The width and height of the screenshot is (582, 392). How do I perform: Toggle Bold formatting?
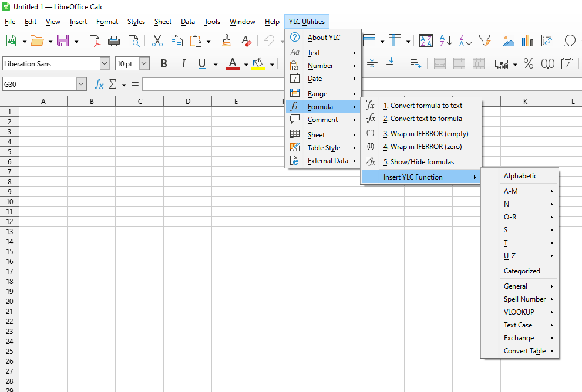(164, 64)
